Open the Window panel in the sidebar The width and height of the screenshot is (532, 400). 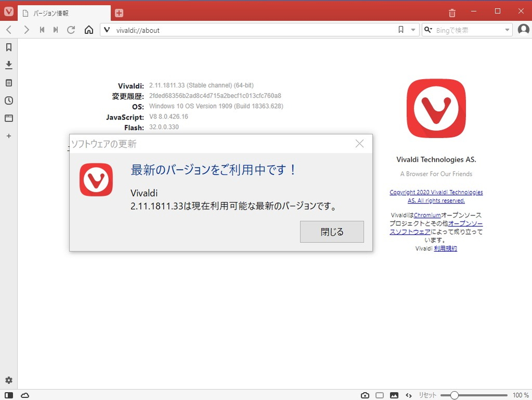(8, 118)
